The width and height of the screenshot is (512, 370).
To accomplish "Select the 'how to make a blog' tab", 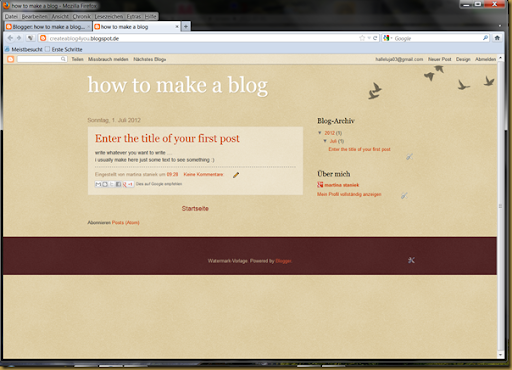I will [x=137, y=27].
